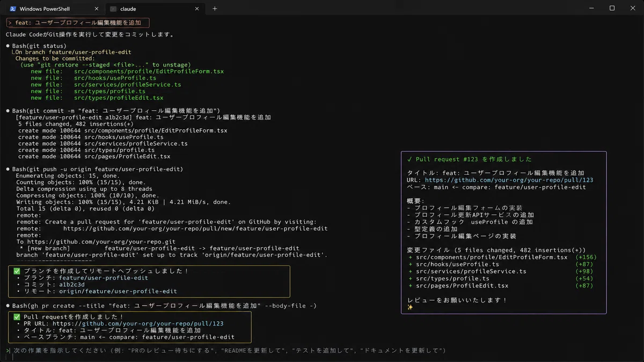Open the link after 'PR URL:' in yellow box

click(x=137, y=323)
